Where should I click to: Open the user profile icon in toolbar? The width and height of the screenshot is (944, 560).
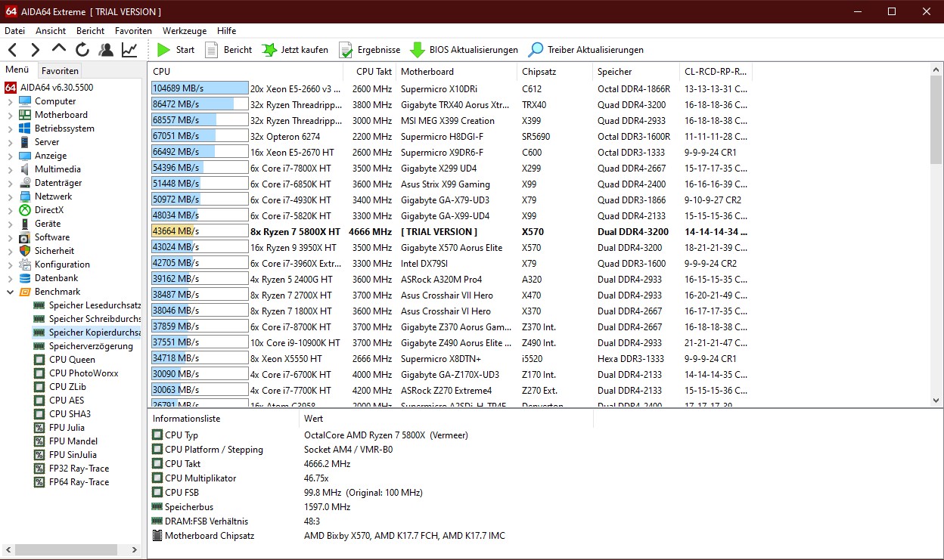click(106, 50)
